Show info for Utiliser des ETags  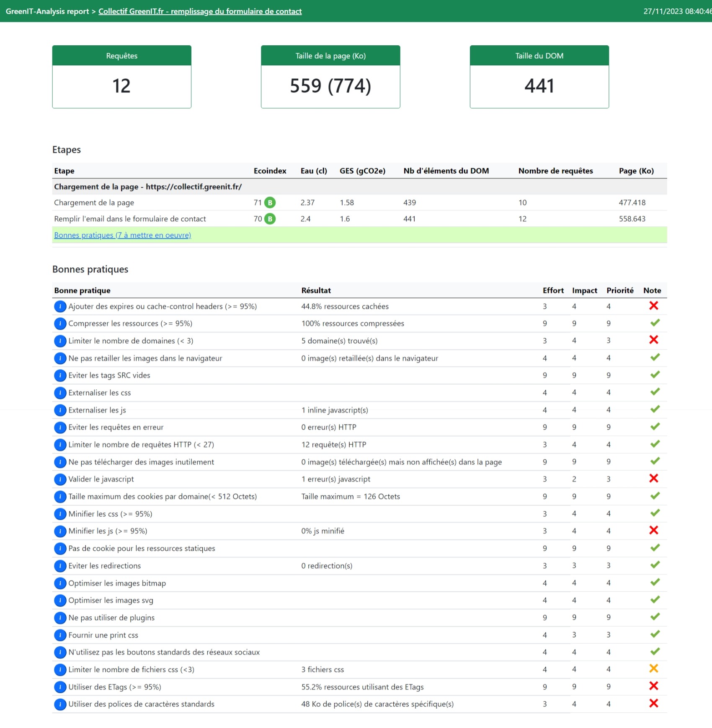(x=60, y=687)
